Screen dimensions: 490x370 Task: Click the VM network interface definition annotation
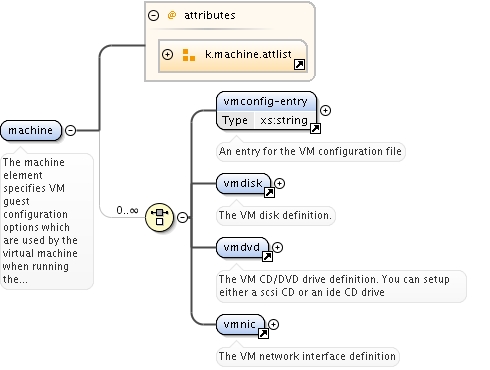307,356
